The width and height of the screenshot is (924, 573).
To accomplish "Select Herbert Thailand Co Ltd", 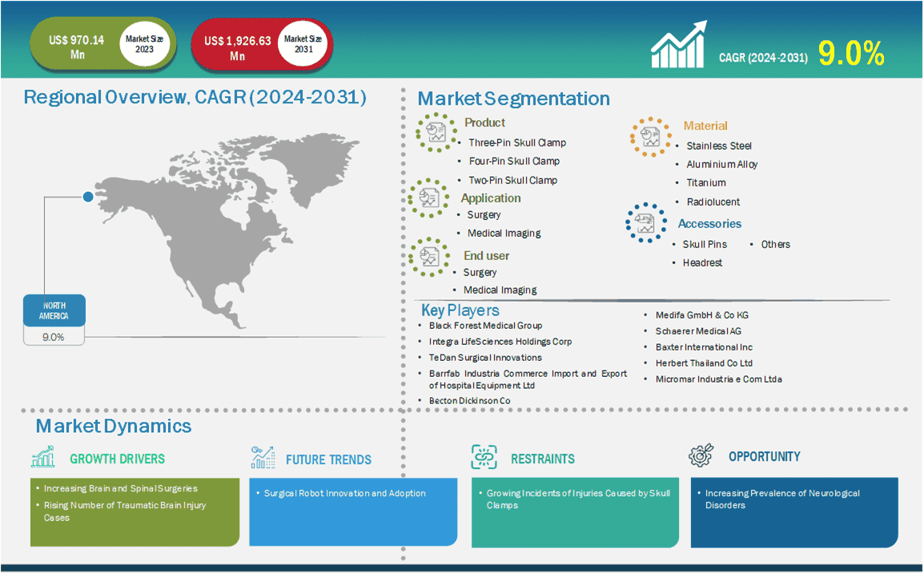I will click(704, 363).
